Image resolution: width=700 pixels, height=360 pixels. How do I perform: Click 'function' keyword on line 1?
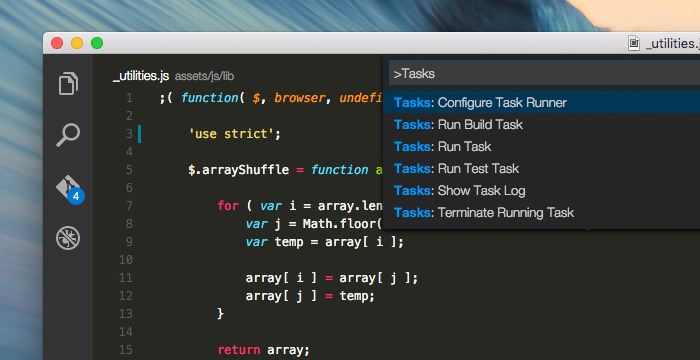point(210,98)
